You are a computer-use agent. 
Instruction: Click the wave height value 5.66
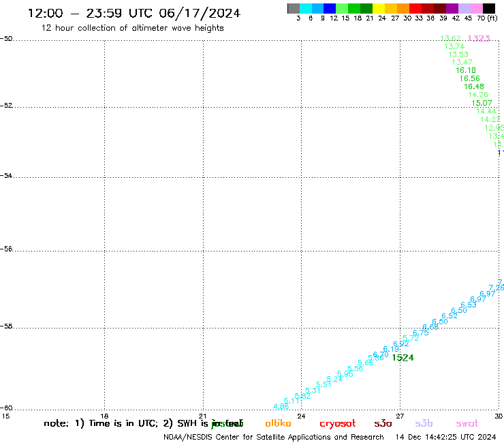coord(366,363)
